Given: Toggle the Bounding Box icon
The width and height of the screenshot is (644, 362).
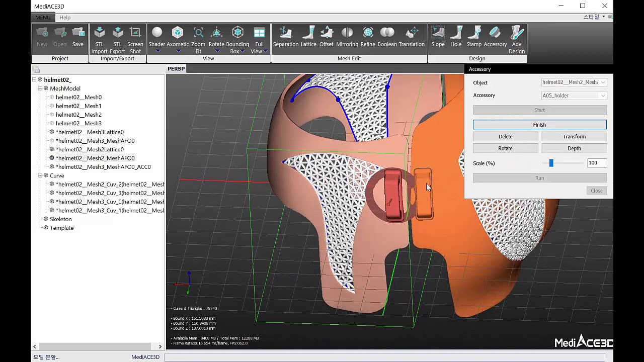Looking at the screenshot, I should (x=237, y=33).
